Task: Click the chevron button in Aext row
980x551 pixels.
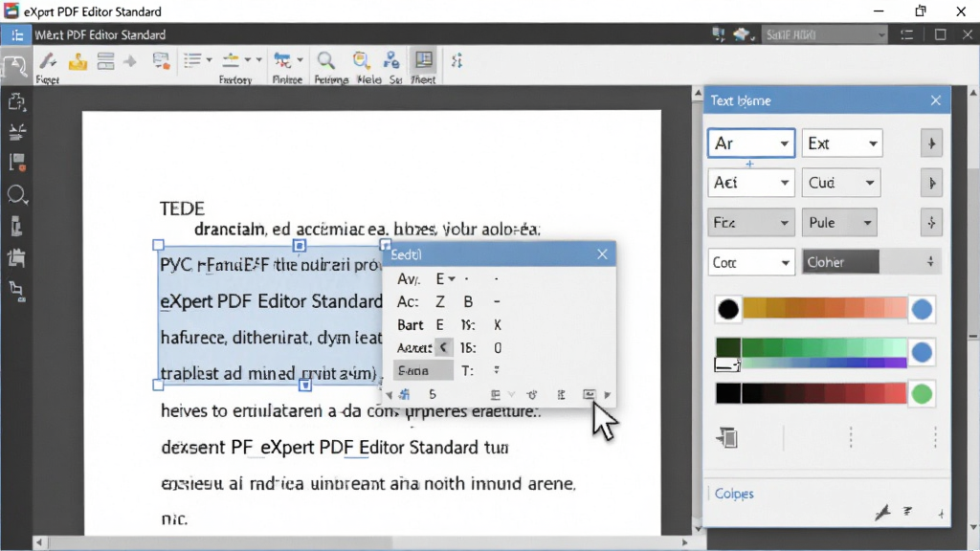Action: [443, 347]
